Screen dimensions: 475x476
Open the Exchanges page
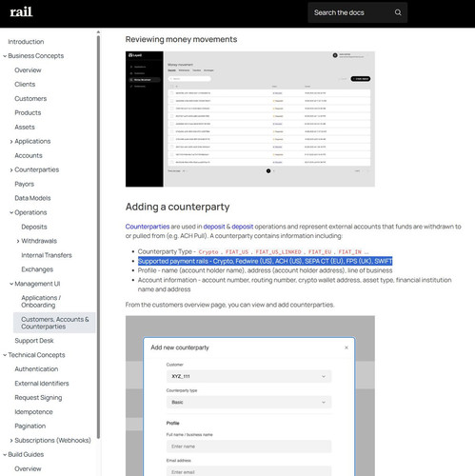(x=37, y=269)
